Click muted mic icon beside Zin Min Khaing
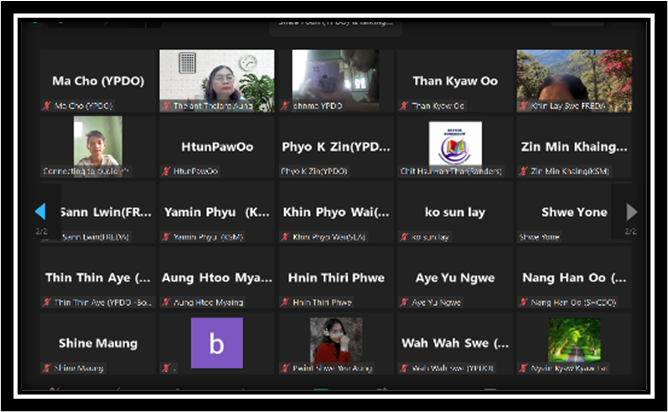 click(524, 171)
